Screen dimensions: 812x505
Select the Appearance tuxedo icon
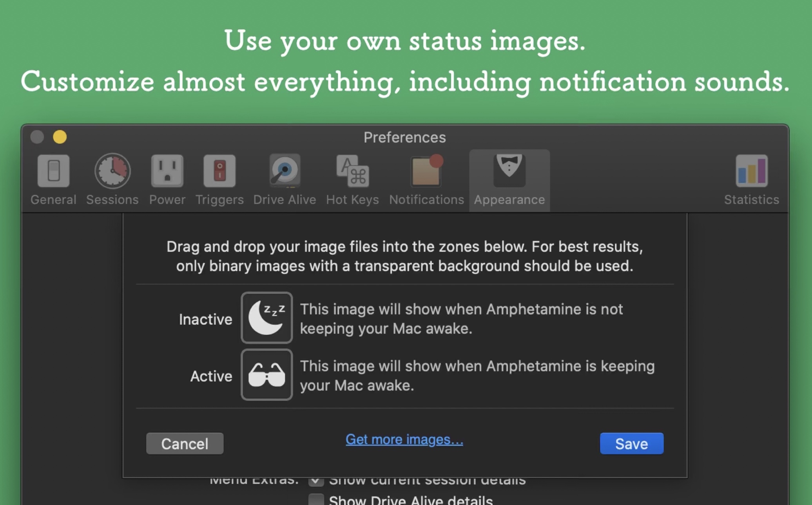click(509, 170)
